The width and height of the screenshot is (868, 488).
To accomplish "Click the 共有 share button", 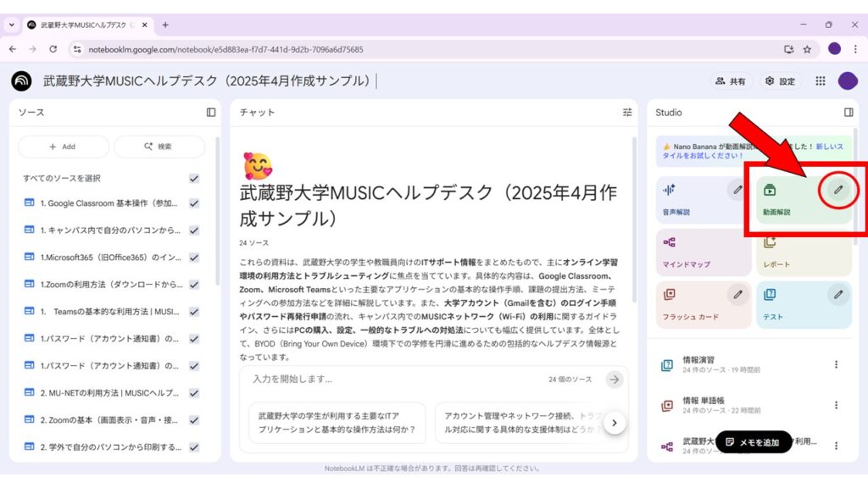I will pos(731,81).
